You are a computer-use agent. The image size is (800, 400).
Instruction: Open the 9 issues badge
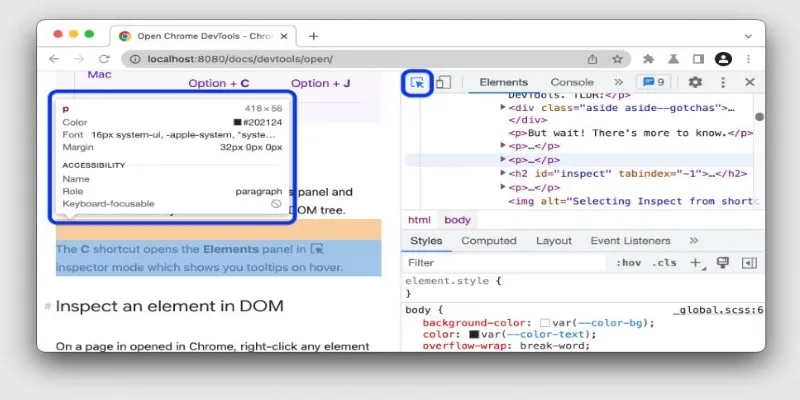[x=654, y=82]
